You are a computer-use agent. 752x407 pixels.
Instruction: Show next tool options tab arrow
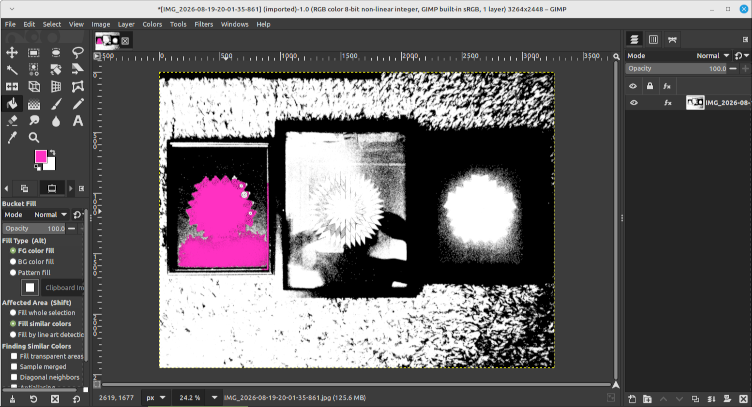[70, 188]
